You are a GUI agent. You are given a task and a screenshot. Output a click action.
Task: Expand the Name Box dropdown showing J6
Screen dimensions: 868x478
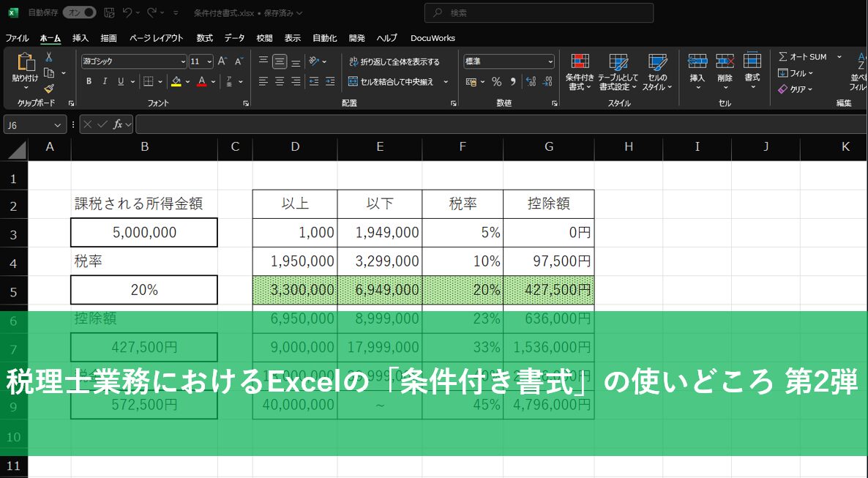(58, 125)
